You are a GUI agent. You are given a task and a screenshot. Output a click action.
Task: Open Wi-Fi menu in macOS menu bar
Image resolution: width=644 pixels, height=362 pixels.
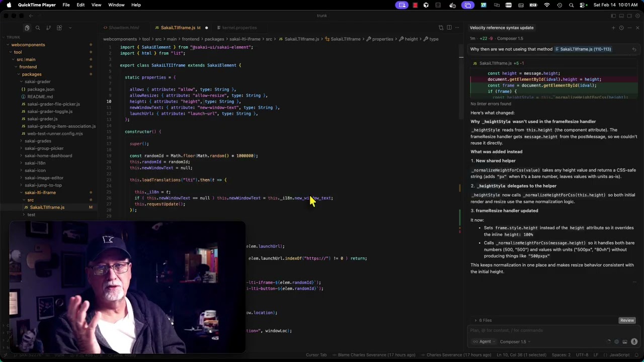point(547,5)
